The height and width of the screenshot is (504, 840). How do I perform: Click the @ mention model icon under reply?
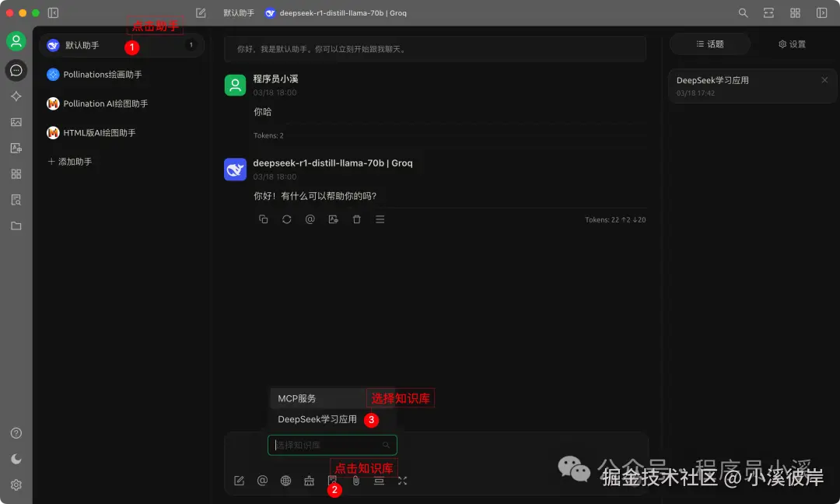[310, 219]
